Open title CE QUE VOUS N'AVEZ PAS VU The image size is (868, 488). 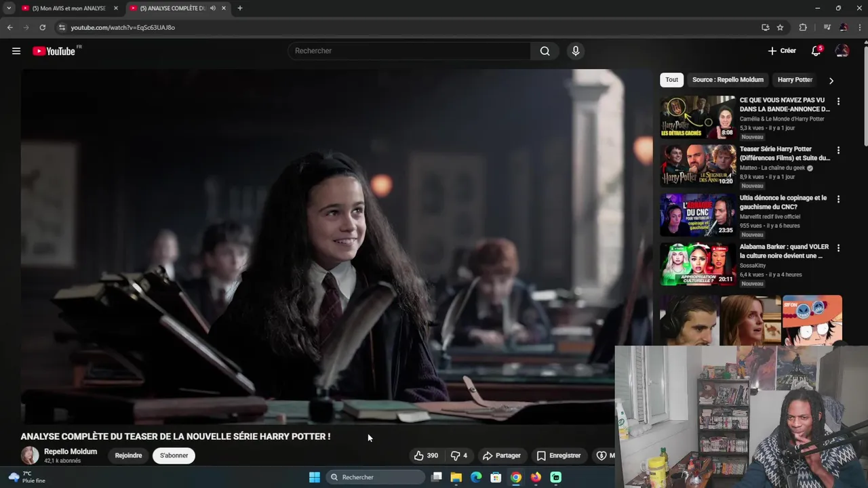coord(785,104)
